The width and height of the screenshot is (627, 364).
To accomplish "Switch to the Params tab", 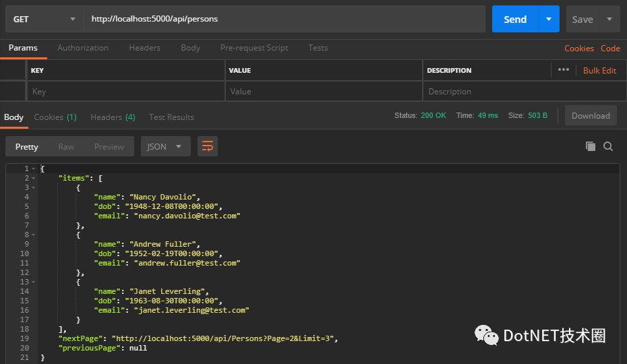I will click(x=23, y=48).
